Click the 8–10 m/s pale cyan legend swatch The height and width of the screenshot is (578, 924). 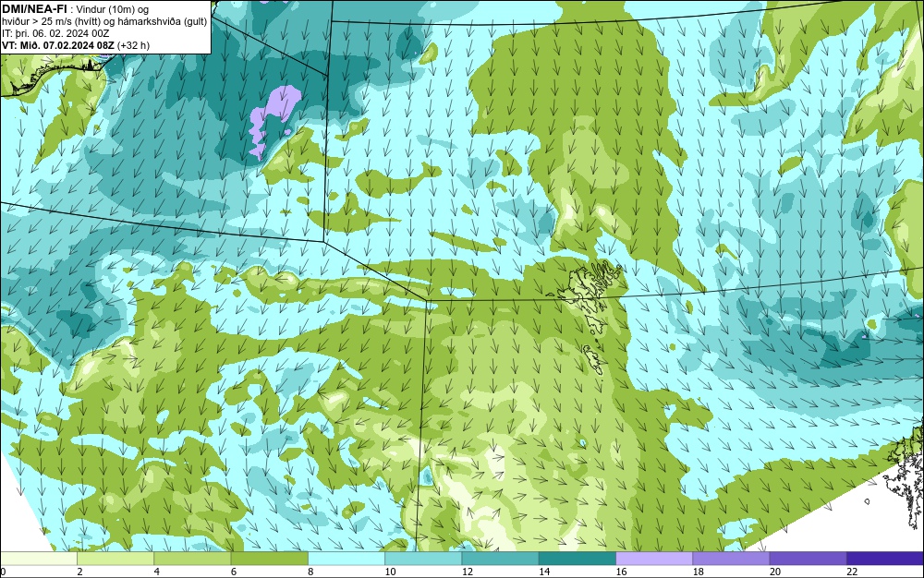(x=346, y=559)
